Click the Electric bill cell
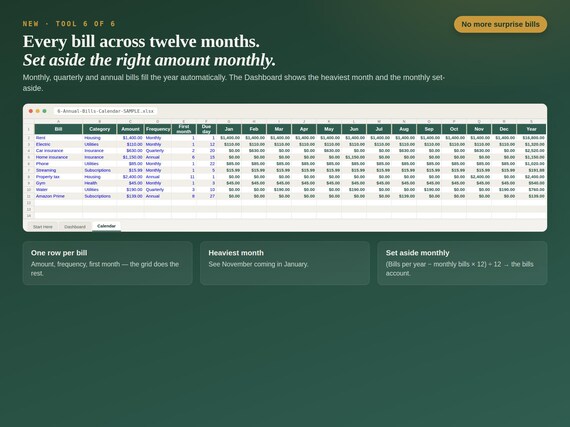Image resolution: width=570 pixels, height=427 pixels. click(59, 144)
